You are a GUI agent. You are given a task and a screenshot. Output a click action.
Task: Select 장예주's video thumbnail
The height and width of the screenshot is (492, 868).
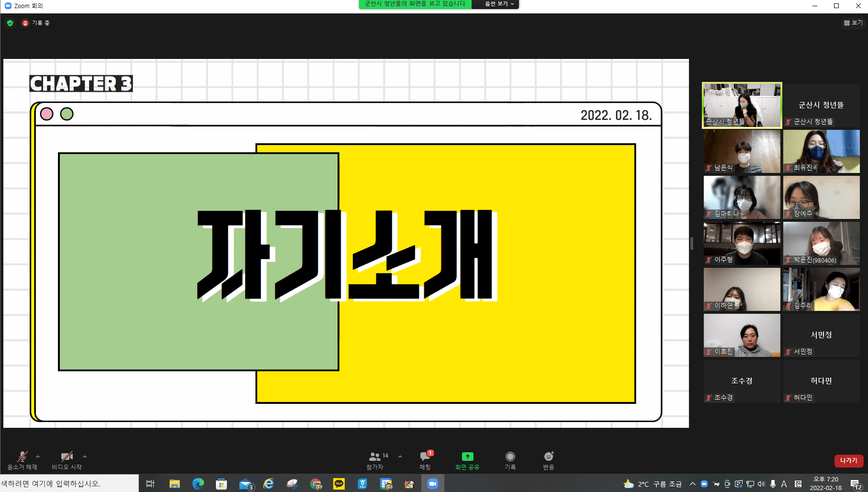tap(822, 197)
